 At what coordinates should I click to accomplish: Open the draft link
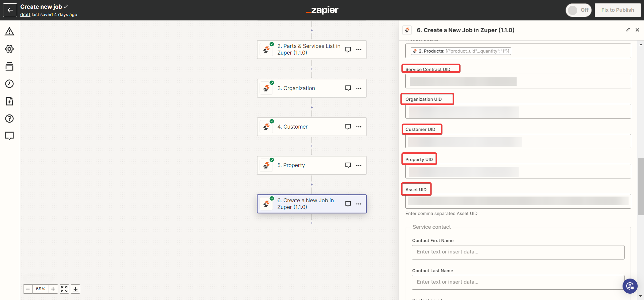click(25, 15)
